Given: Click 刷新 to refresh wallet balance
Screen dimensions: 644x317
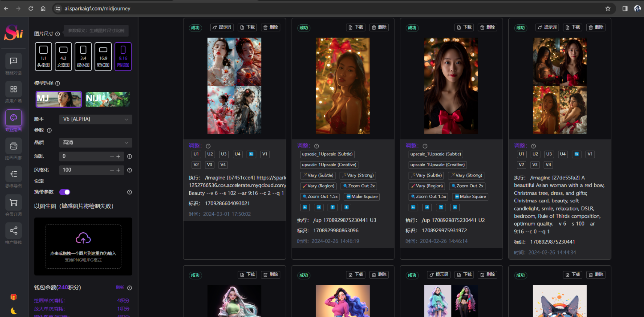Looking at the screenshot, I should click(x=120, y=287).
